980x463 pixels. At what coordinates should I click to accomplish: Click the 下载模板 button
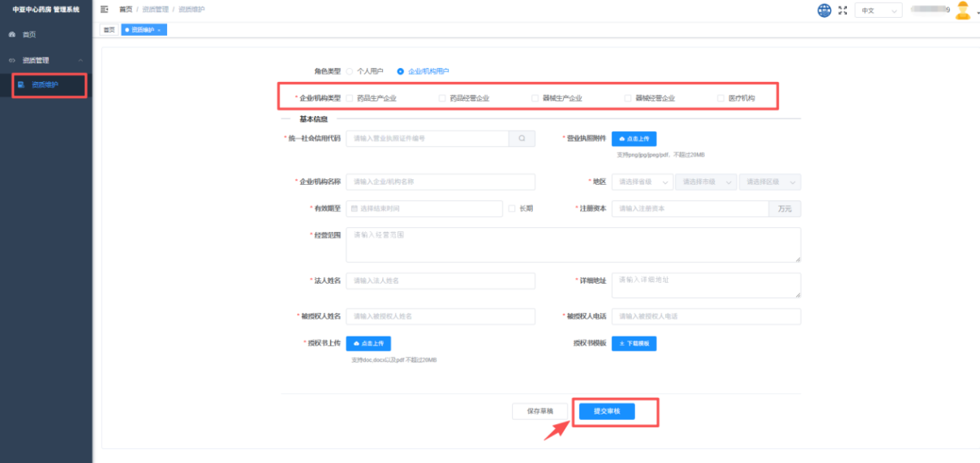click(634, 344)
